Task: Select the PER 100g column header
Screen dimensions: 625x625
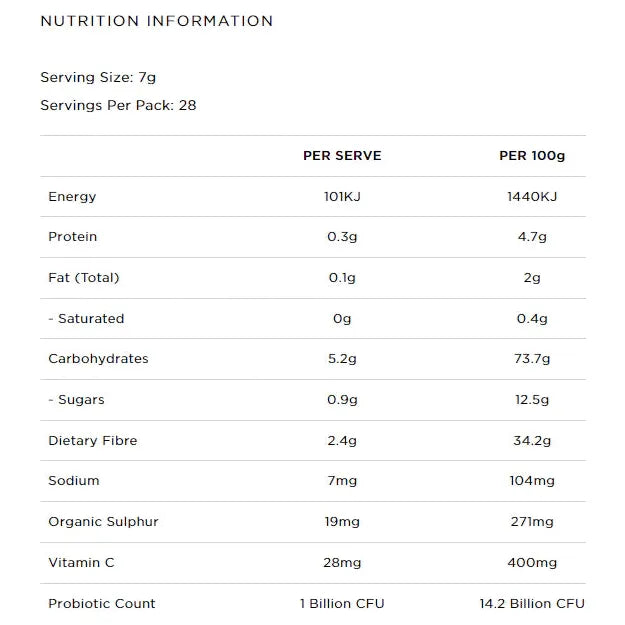Action: tap(532, 156)
